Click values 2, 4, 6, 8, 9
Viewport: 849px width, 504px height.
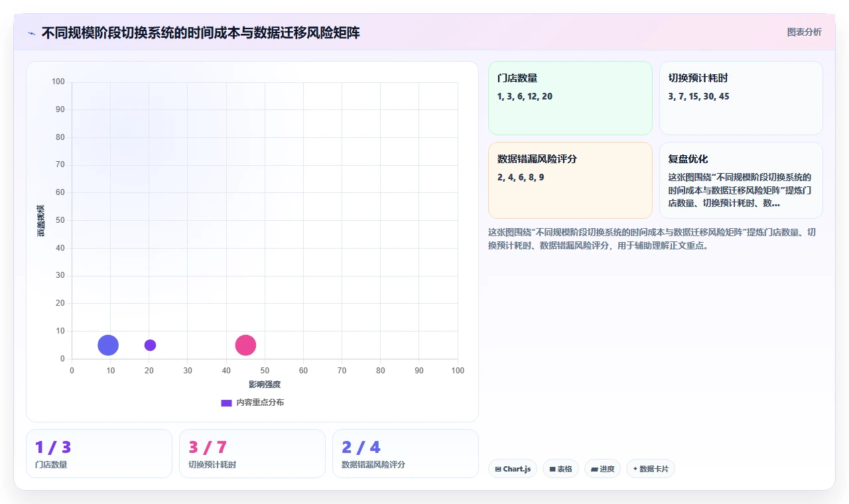pos(521,177)
